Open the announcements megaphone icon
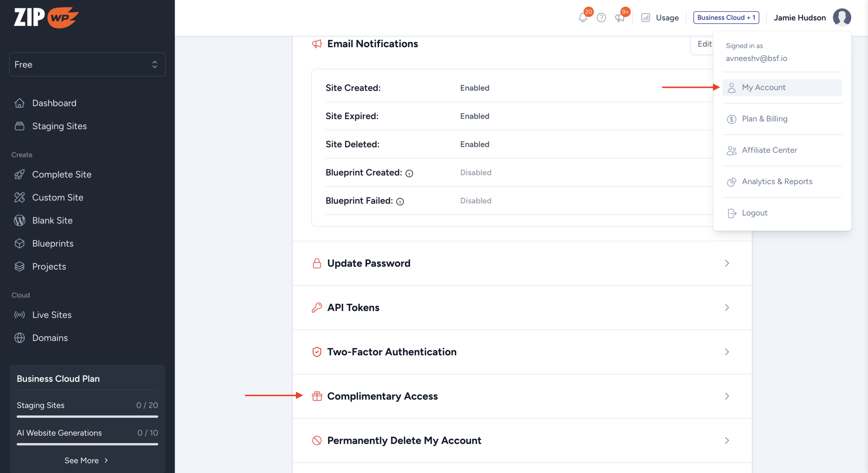Viewport: 868px width, 473px height. pyautogui.click(x=620, y=17)
